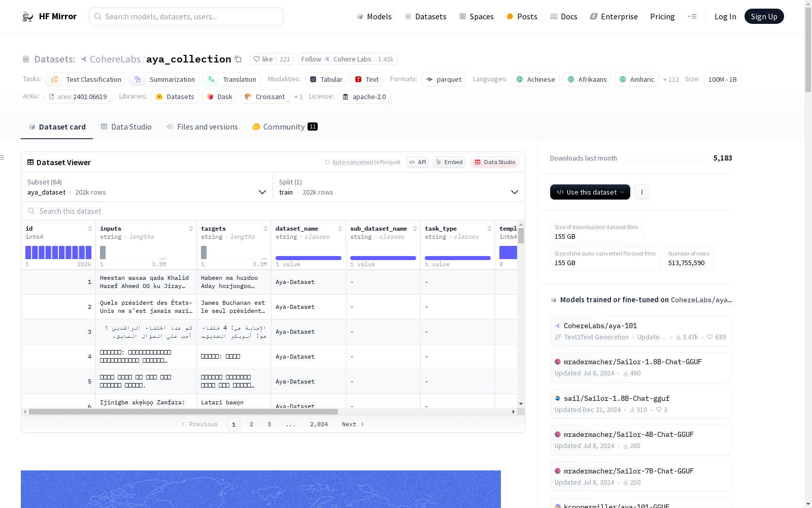Image resolution: width=812 pixels, height=508 pixels.
Task: Switch to the Data Studio tab
Action: [x=126, y=126]
